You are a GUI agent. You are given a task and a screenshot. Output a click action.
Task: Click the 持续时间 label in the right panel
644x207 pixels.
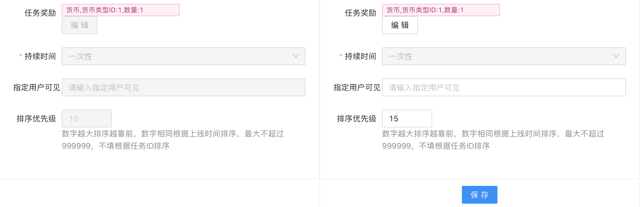click(x=360, y=56)
